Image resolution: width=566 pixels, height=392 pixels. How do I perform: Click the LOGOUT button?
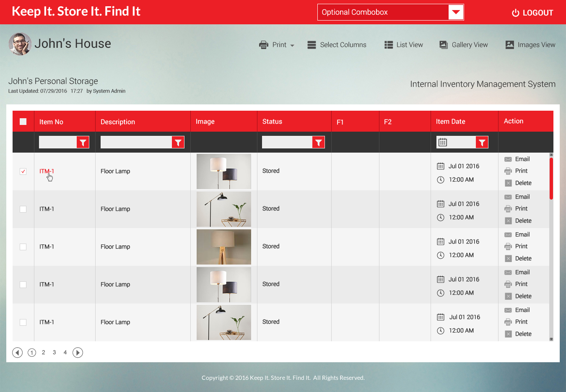pyautogui.click(x=532, y=13)
